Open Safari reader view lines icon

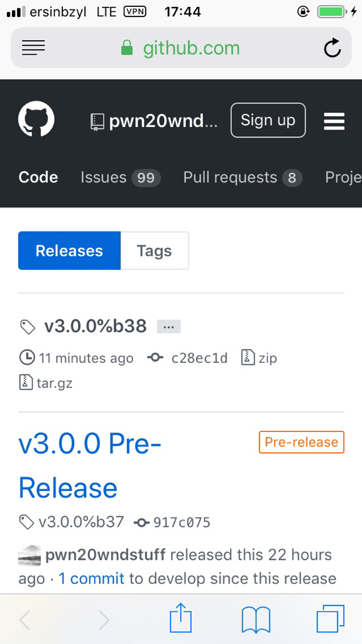[33, 48]
